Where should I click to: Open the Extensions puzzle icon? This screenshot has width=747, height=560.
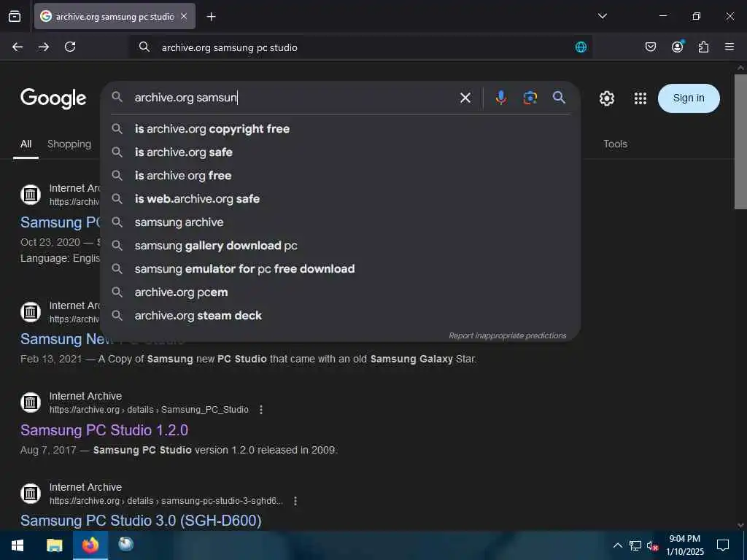coord(703,47)
